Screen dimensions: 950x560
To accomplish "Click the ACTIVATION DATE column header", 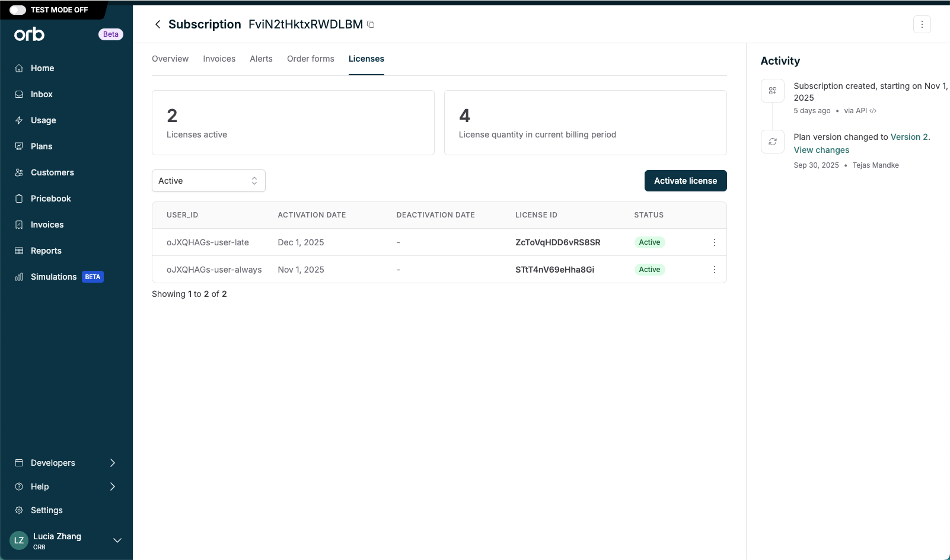I will pos(312,215).
